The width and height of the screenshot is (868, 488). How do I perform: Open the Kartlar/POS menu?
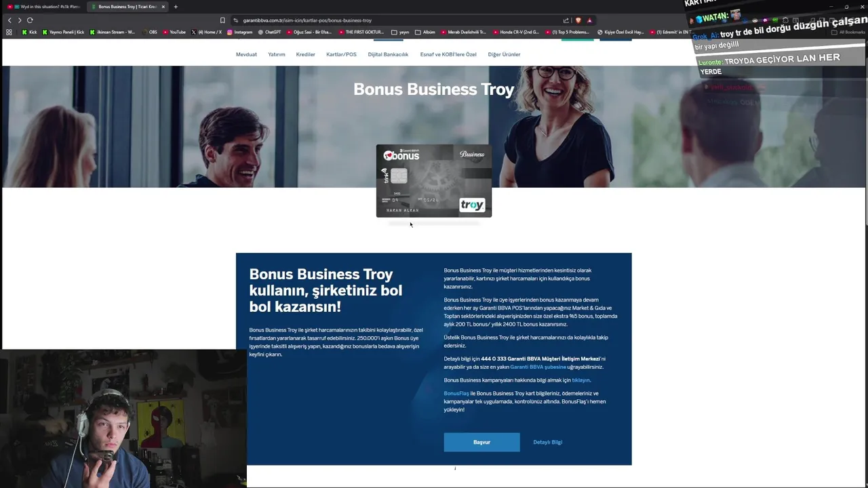(x=341, y=54)
